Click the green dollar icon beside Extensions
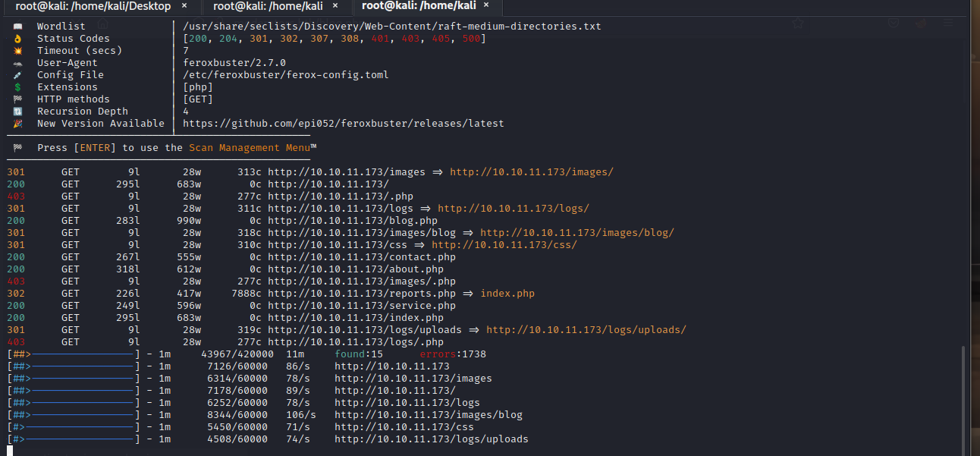Viewport: 980px width, 456px height. tap(18, 87)
